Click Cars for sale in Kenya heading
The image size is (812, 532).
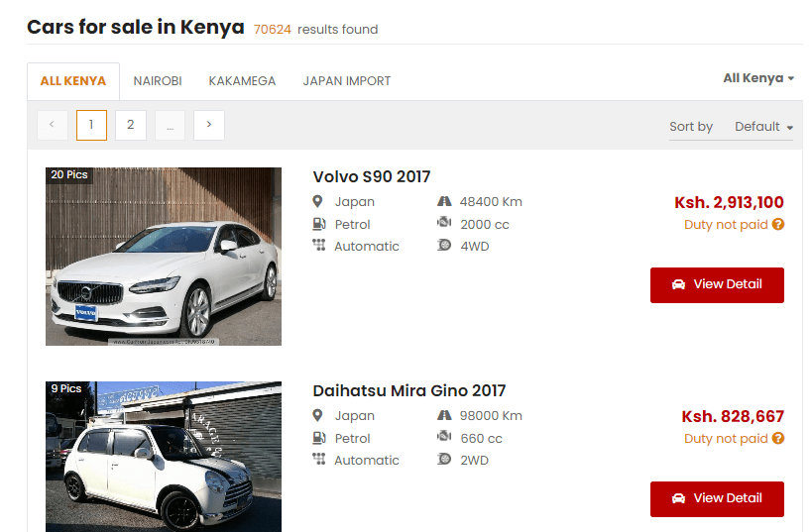click(136, 27)
